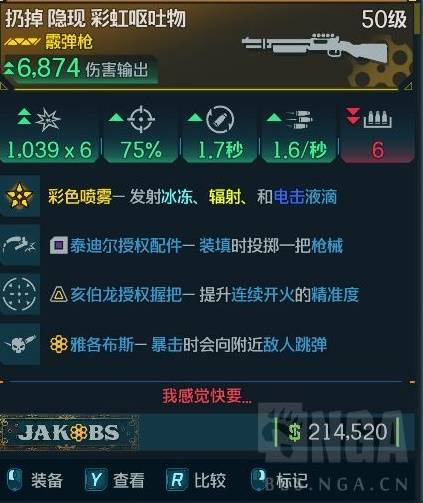Click the accuracy crosshair icon
Screen dimensions: 423x503
pos(141,119)
